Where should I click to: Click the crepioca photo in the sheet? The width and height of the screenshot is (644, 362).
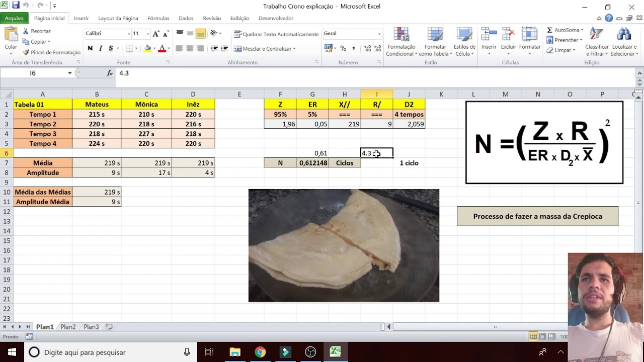click(344, 245)
